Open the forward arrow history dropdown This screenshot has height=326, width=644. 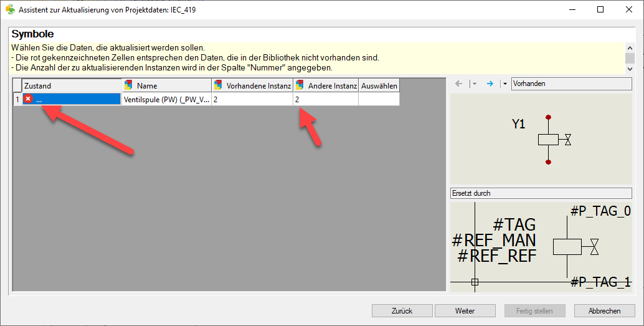(x=504, y=84)
